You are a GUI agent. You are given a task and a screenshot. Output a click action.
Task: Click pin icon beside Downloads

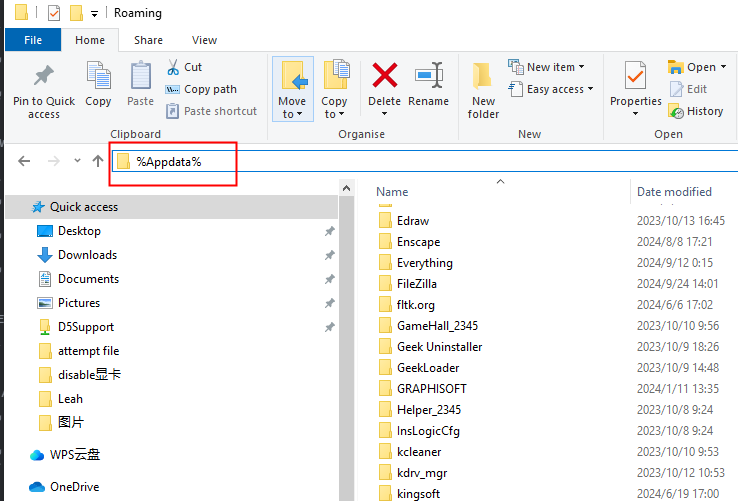coord(329,255)
